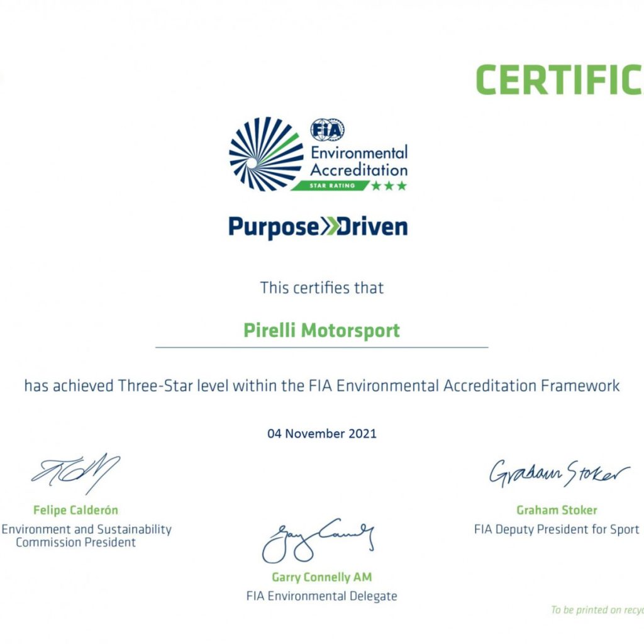The image size is (644, 644).
Task: Select the Pirelli Motorsport name
Action: coord(321,331)
